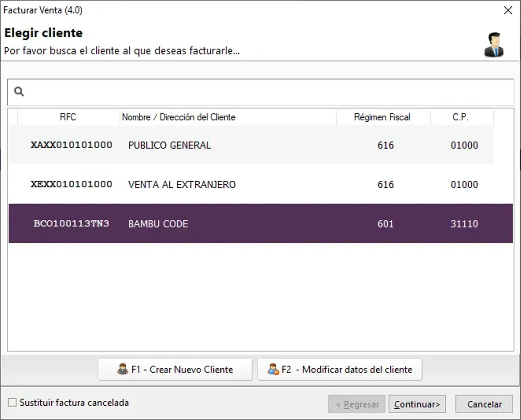
Task: Select the PUBLICO GENERAL customer row
Action: click(219, 145)
